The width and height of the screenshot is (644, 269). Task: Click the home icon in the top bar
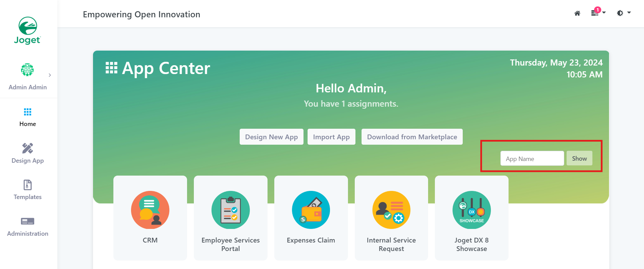tap(577, 13)
